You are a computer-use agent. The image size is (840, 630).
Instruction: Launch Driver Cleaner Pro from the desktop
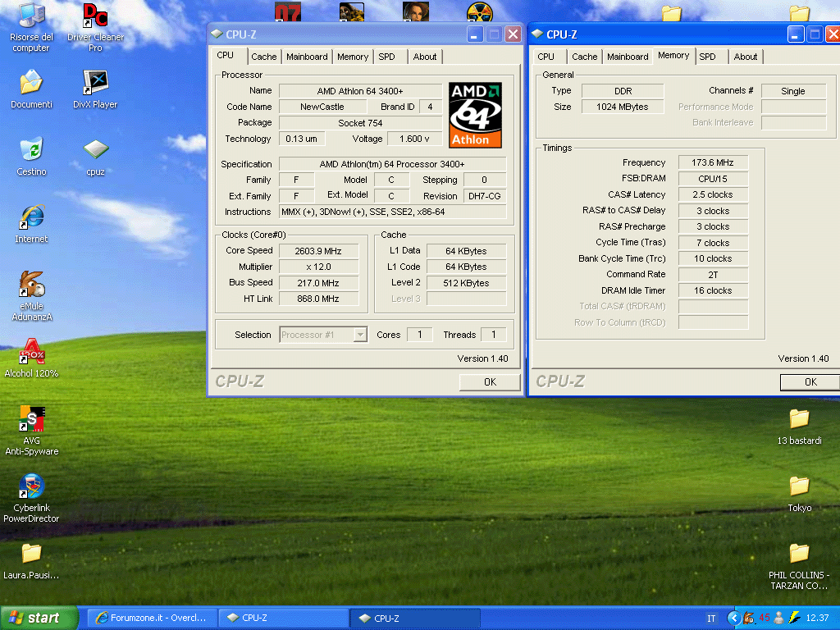pos(95,27)
